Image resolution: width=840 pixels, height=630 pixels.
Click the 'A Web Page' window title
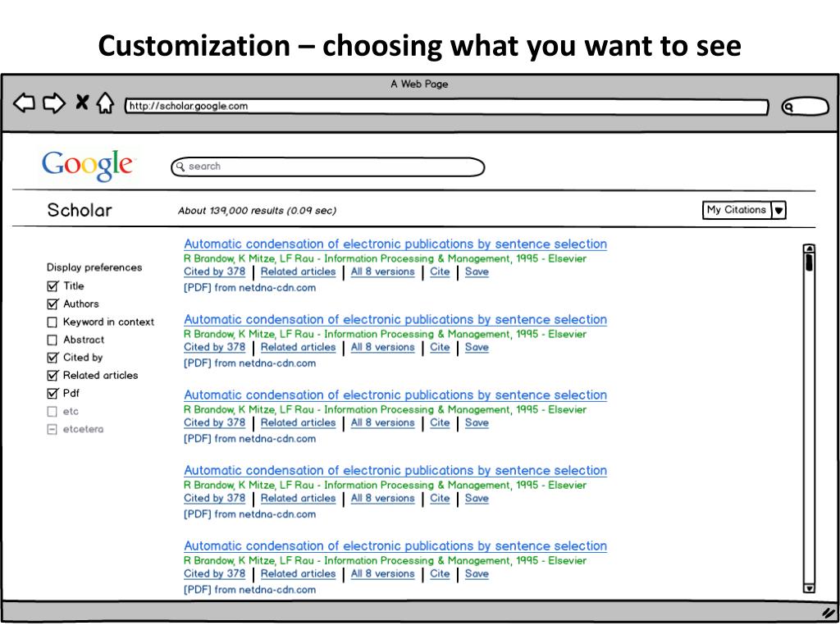pos(419,84)
